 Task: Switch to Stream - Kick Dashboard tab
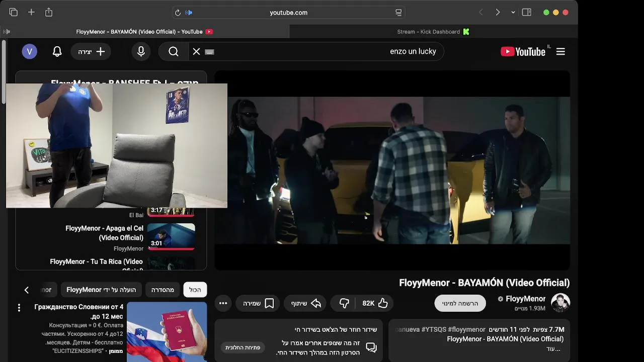(x=434, y=32)
